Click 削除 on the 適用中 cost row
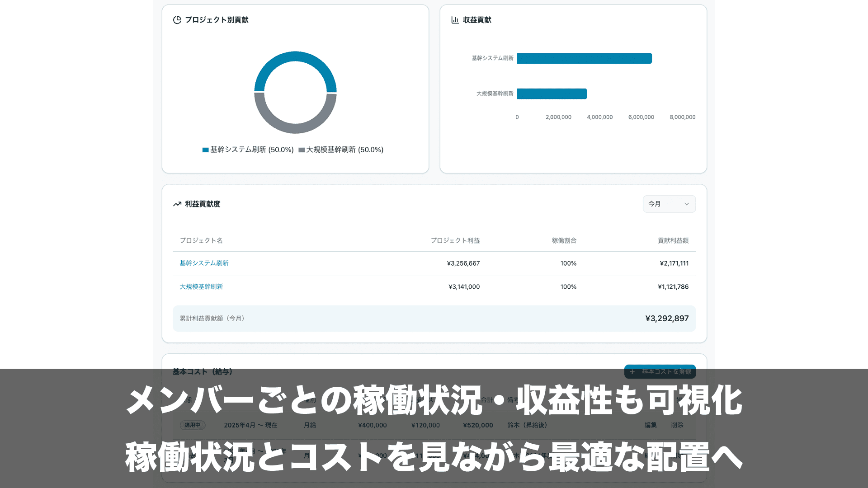868x488 pixels. pyautogui.click(x=677, y=425)
